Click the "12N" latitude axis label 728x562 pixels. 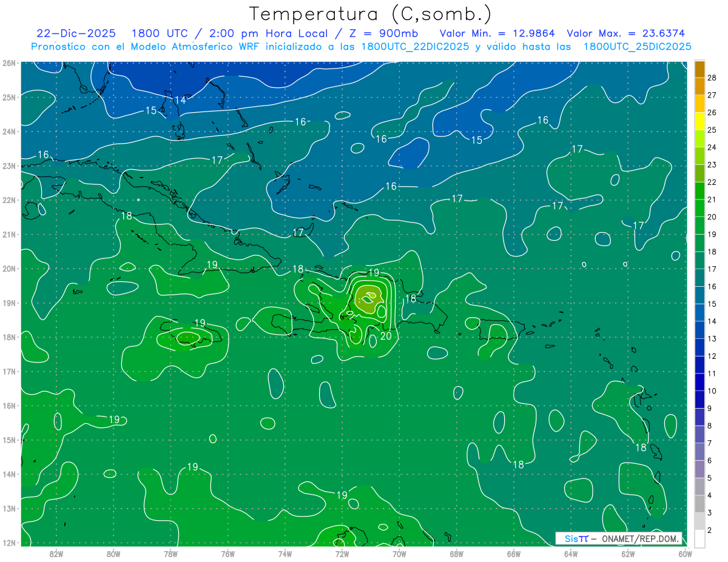point(9,543)
